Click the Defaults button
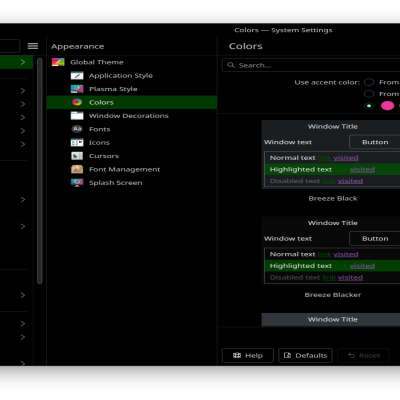This screenshot has width=400, height=400. 306,355
